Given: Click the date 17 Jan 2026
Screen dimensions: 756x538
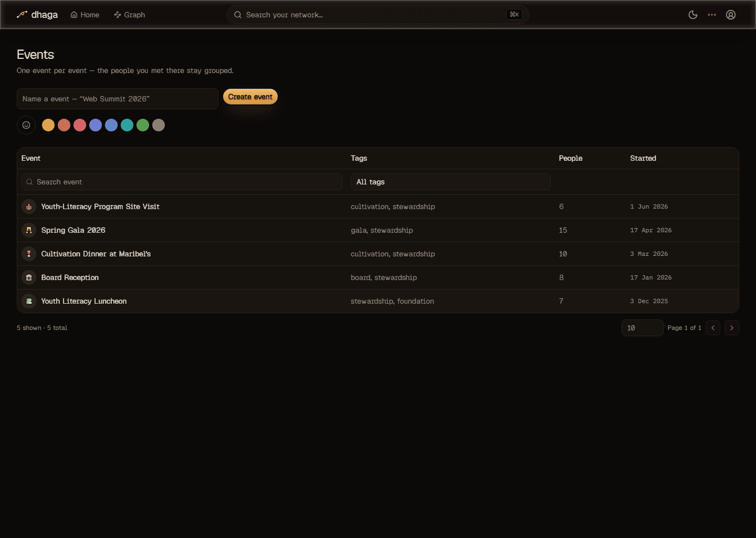Looking at the screenshot, I should [x=651, y=277].
